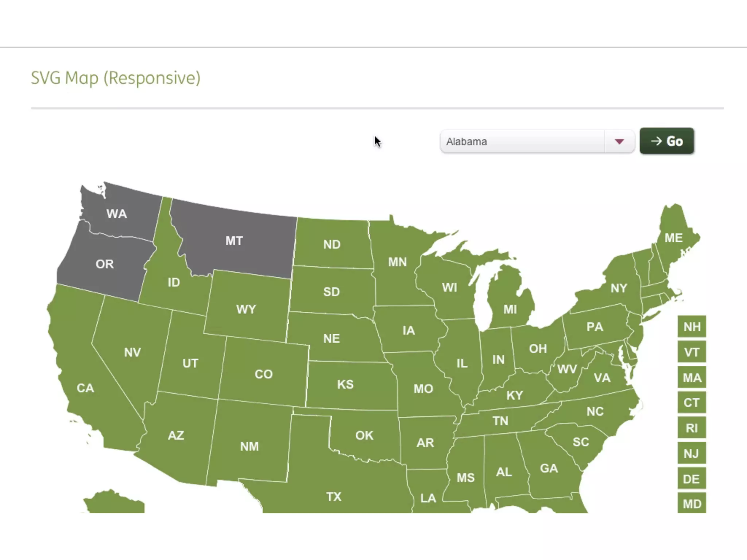
Task: Select the RI state box
Action: pyautogui.click(x=692, y=428)
